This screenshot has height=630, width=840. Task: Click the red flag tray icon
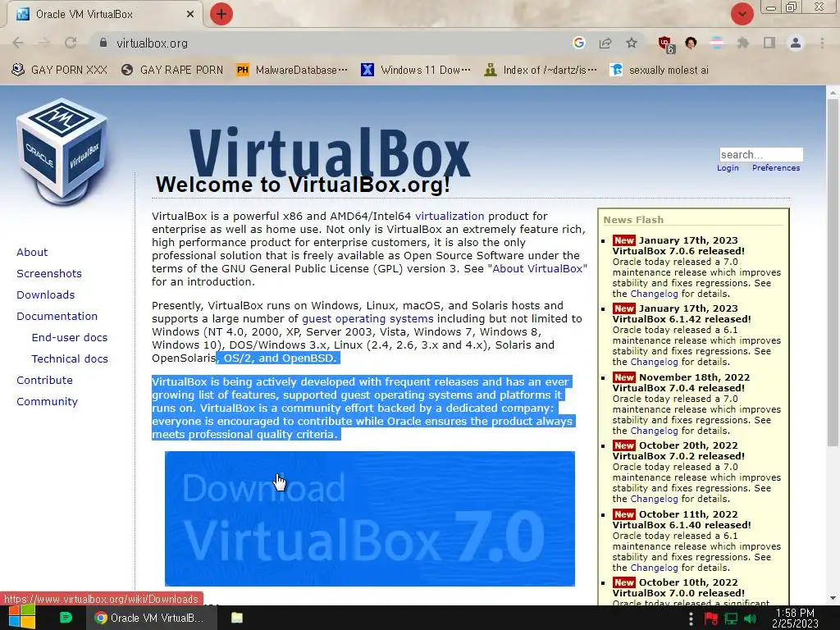point(710,619)
